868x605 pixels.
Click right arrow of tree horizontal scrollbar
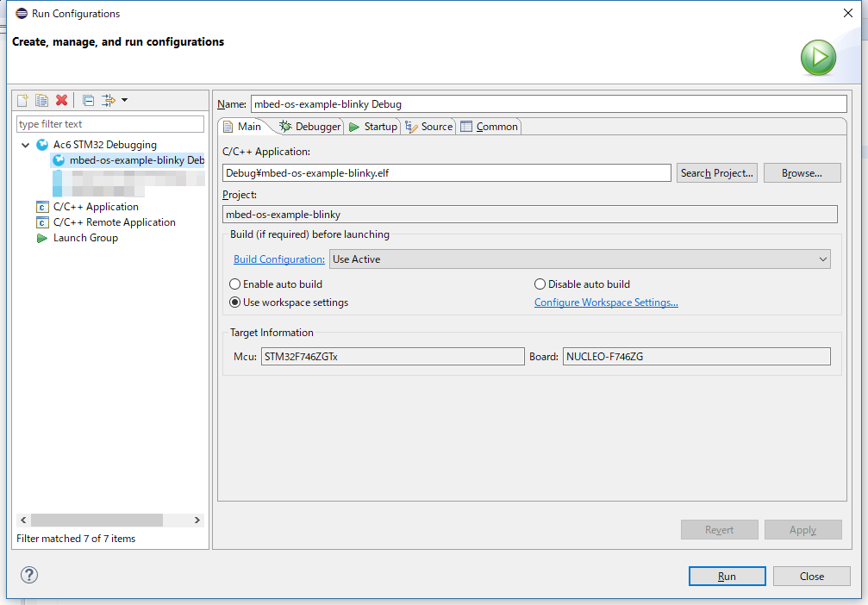197,521
